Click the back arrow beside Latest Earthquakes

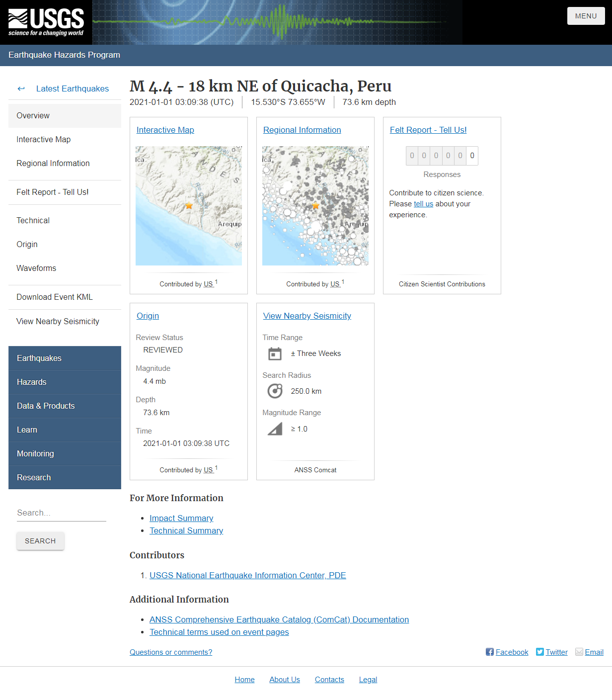21,88
